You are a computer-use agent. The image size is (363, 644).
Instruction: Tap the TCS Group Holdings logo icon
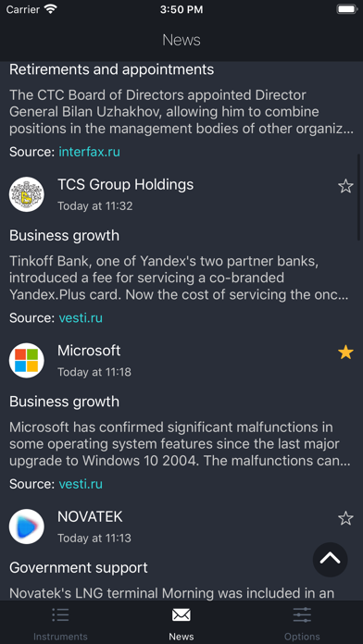[x=27, y=194]
